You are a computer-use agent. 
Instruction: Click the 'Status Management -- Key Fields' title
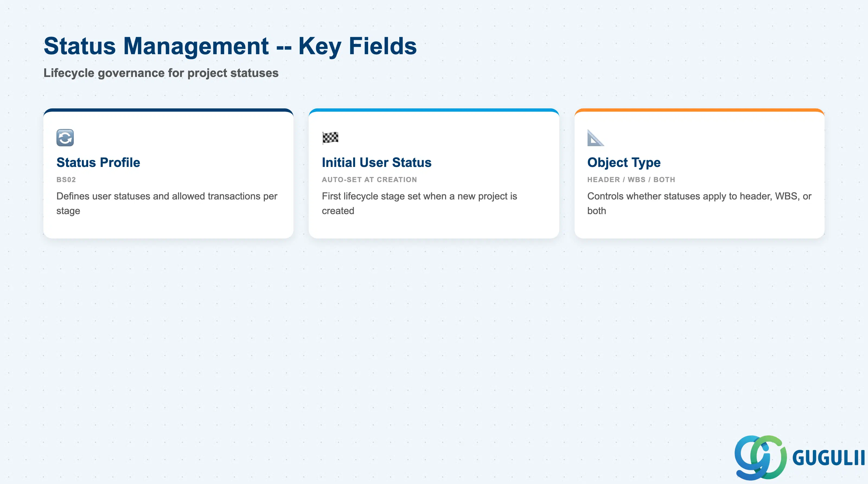pos(230,46)
